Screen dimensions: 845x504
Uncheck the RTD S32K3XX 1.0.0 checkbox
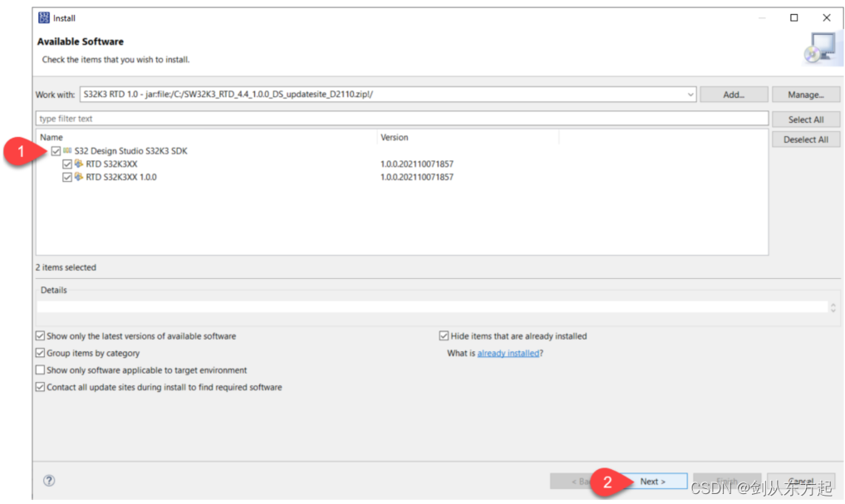(66, 177)
